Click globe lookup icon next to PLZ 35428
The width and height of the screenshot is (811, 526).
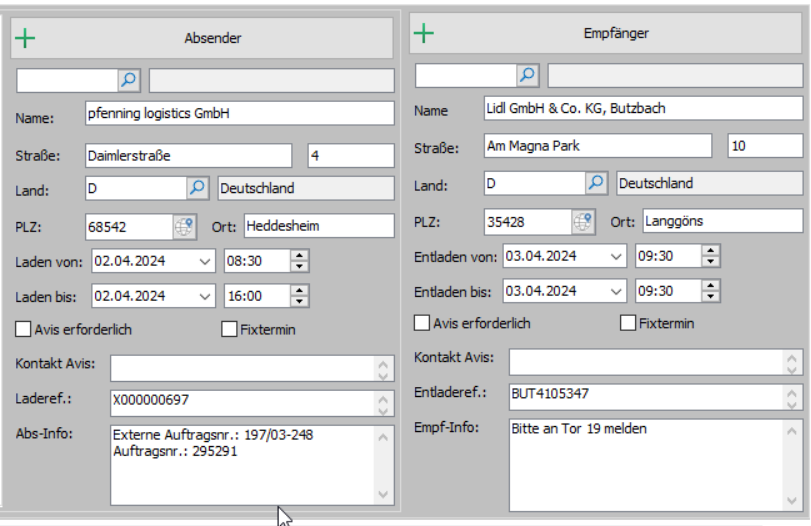pyautogui.click(x=583, y=222)
